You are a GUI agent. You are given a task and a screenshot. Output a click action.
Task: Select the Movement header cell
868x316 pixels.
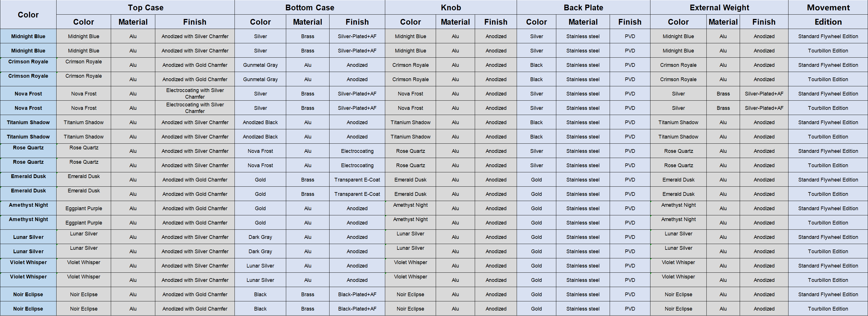(828, 7)
